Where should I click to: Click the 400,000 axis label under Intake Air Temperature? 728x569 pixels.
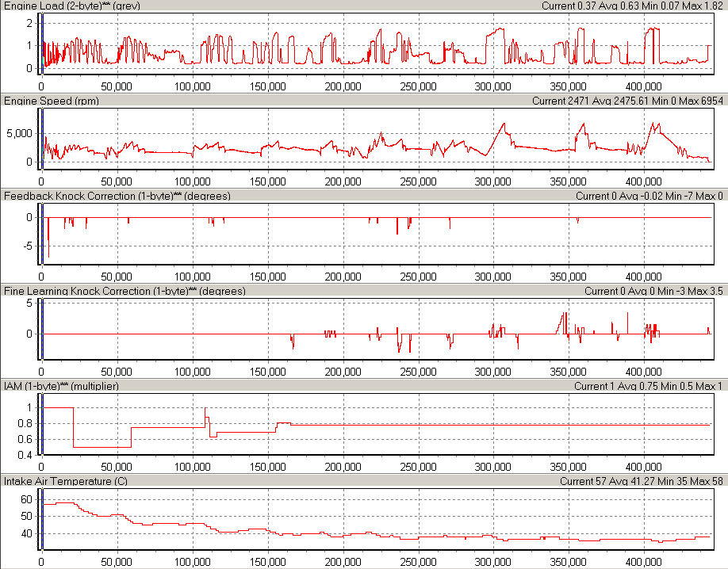644,561
